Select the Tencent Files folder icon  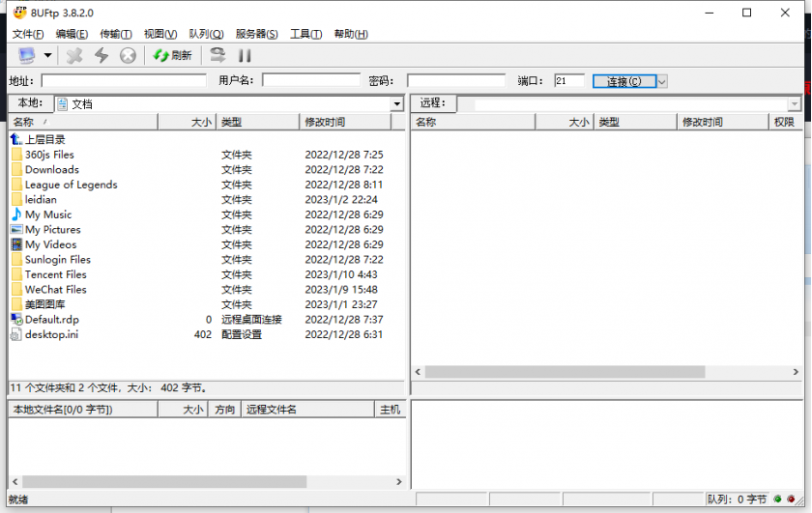click(x=16, y=274)
